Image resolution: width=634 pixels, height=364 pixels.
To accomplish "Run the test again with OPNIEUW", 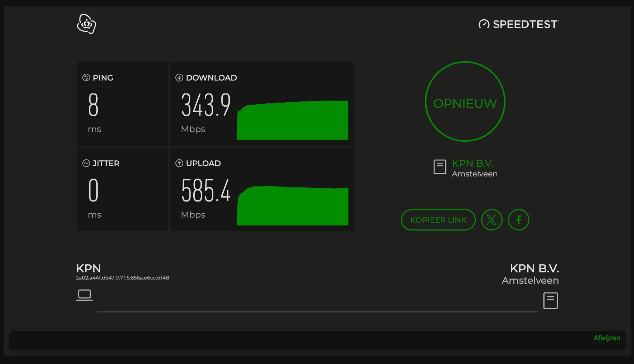I will [465, 102].
